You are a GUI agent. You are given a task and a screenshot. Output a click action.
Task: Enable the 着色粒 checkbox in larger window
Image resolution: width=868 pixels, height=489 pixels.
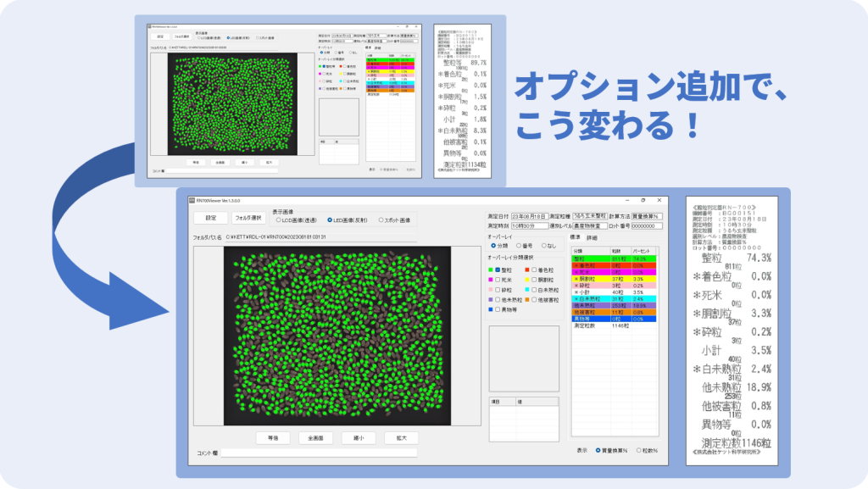pos(534,269)
